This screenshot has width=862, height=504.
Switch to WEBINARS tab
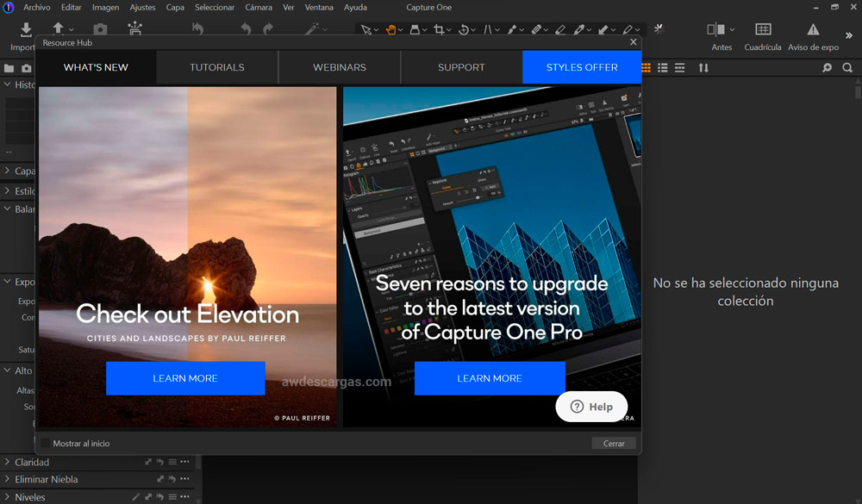339,67
